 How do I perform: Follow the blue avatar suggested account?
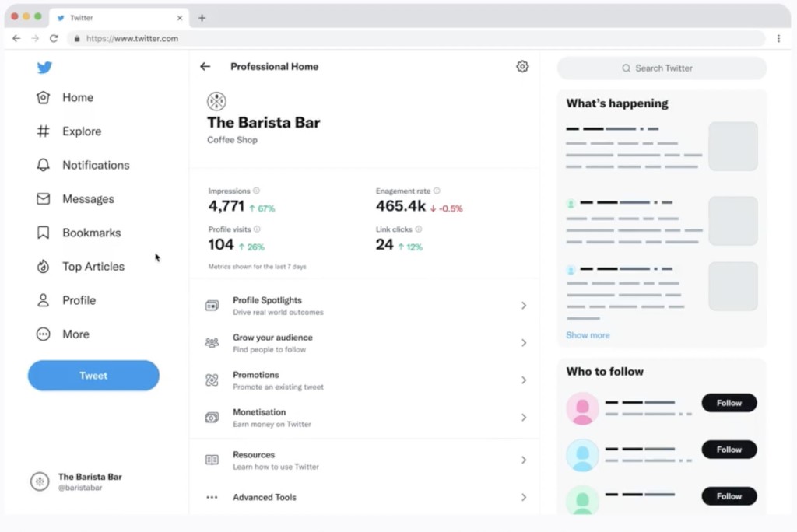729,450
